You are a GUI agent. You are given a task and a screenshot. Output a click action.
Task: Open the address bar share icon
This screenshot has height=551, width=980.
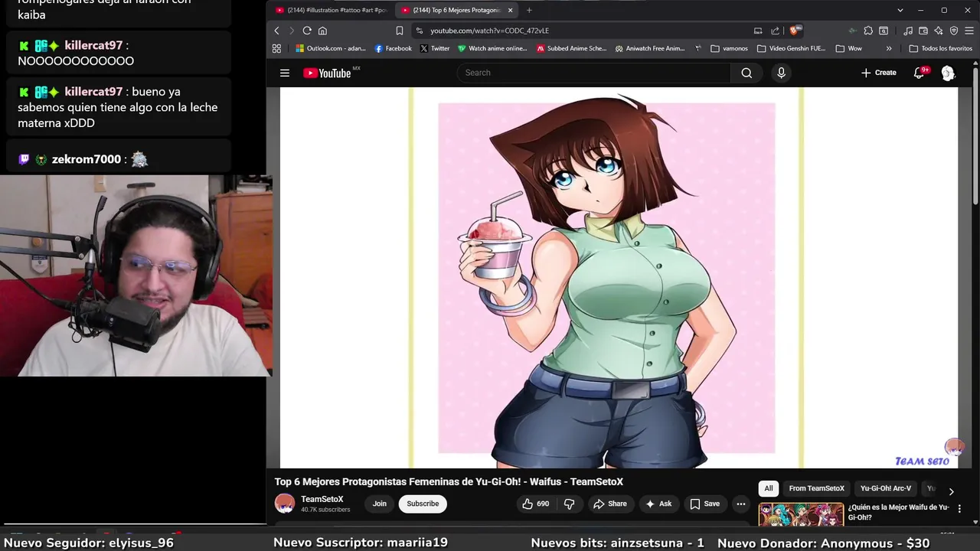coord(775,31)
